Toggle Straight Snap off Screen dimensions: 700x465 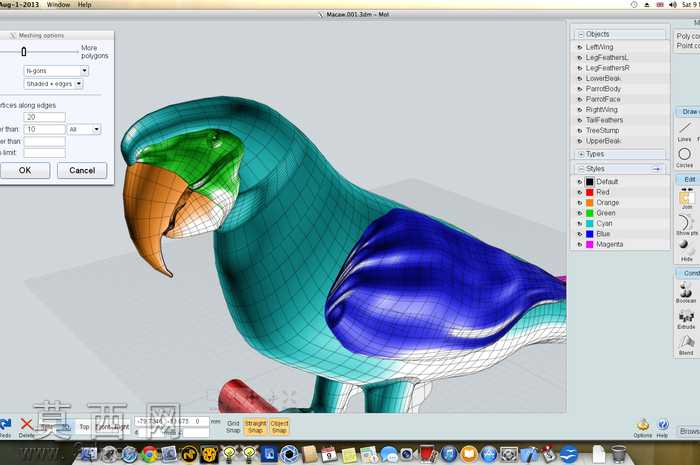[x=255, y=427]
